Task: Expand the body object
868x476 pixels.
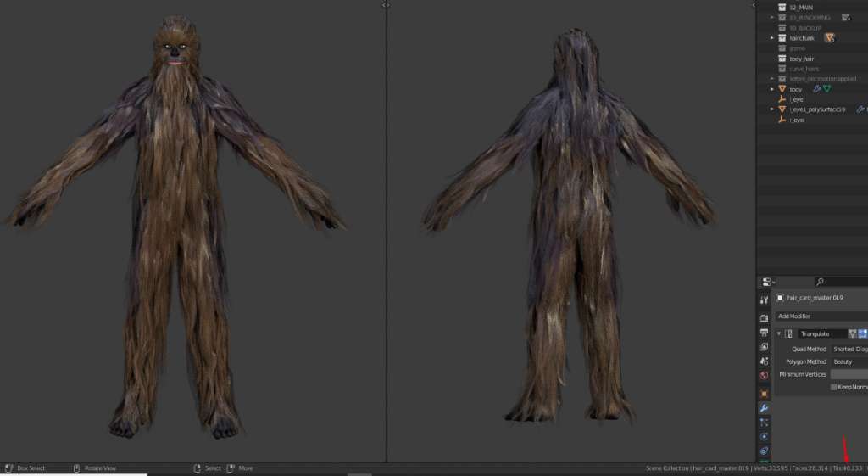Action: [772, 88]
